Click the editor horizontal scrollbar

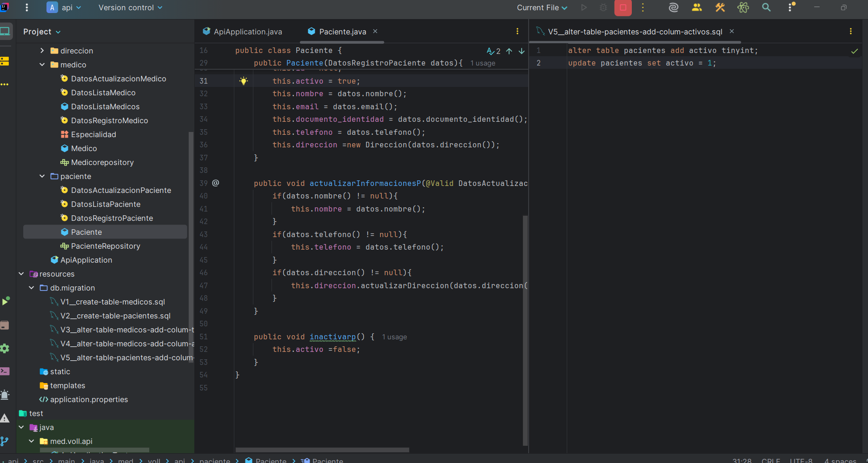pyautogui.click(x=322, y=450)
